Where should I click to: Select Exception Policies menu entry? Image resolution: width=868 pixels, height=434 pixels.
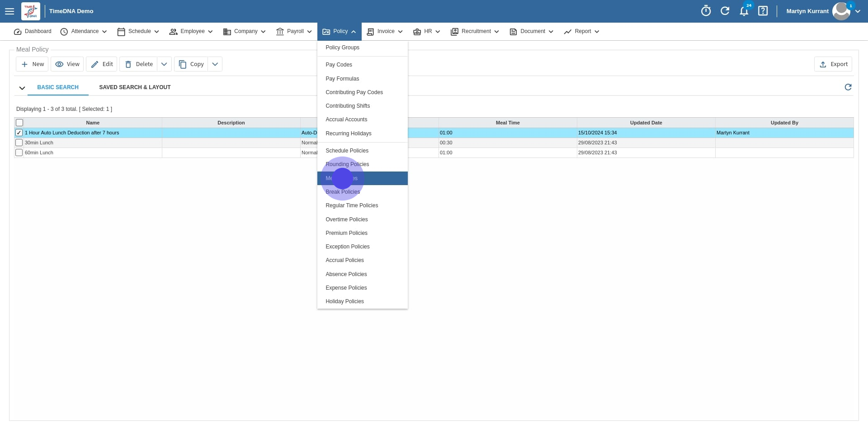tap(363, 247)
